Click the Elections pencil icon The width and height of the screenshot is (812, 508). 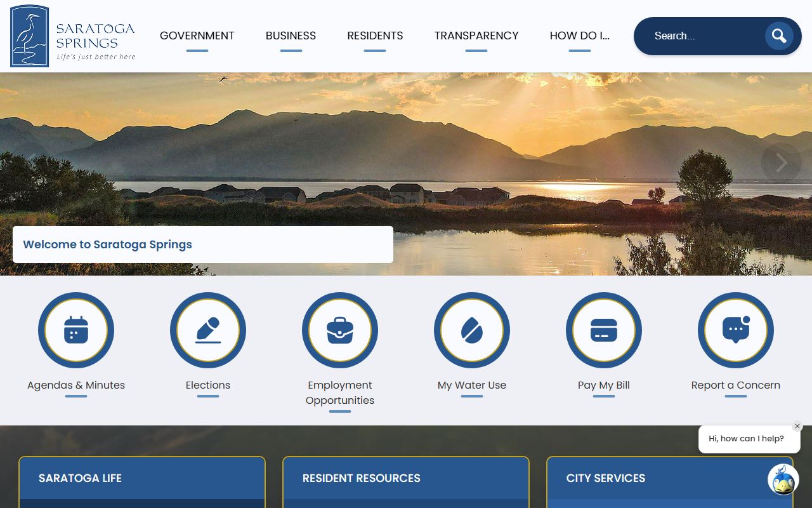click(208, 330)
